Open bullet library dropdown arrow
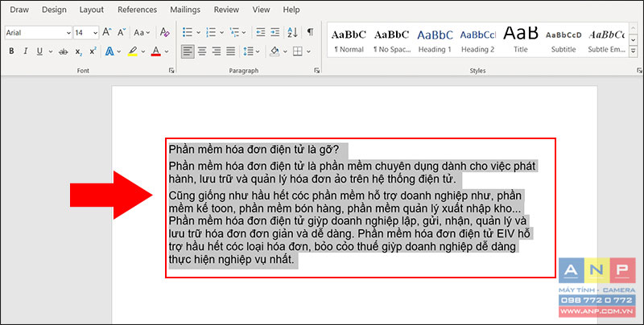 coord(198,32)
